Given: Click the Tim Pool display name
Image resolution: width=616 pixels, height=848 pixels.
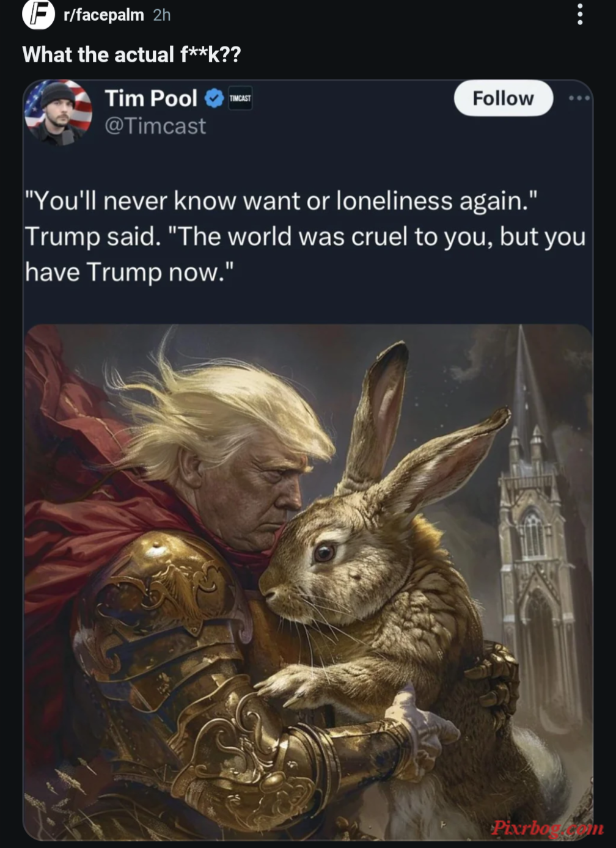Looking at the screenshot, I should pos(151,98).
